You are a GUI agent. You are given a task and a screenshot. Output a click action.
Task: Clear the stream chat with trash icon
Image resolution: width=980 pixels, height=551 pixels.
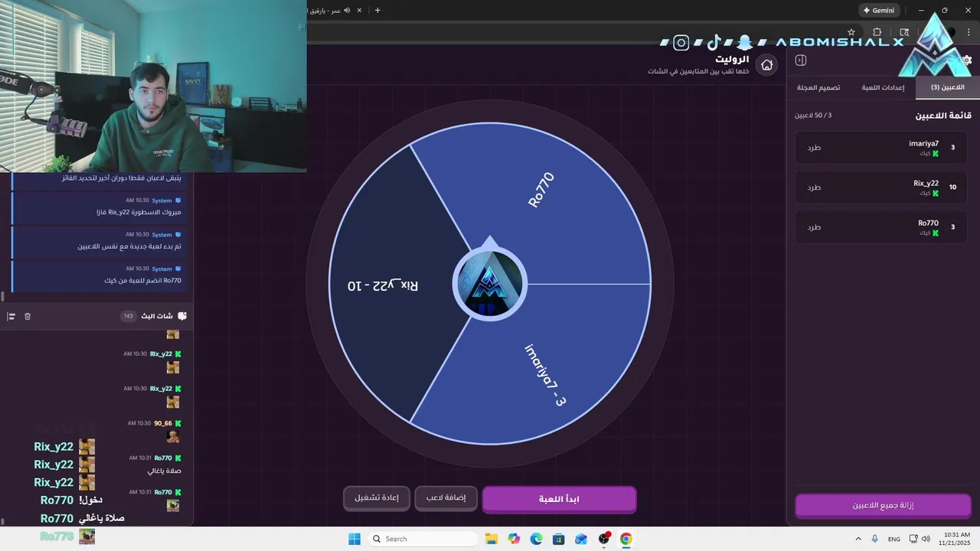pyautogui.click(x=28, y=316)
